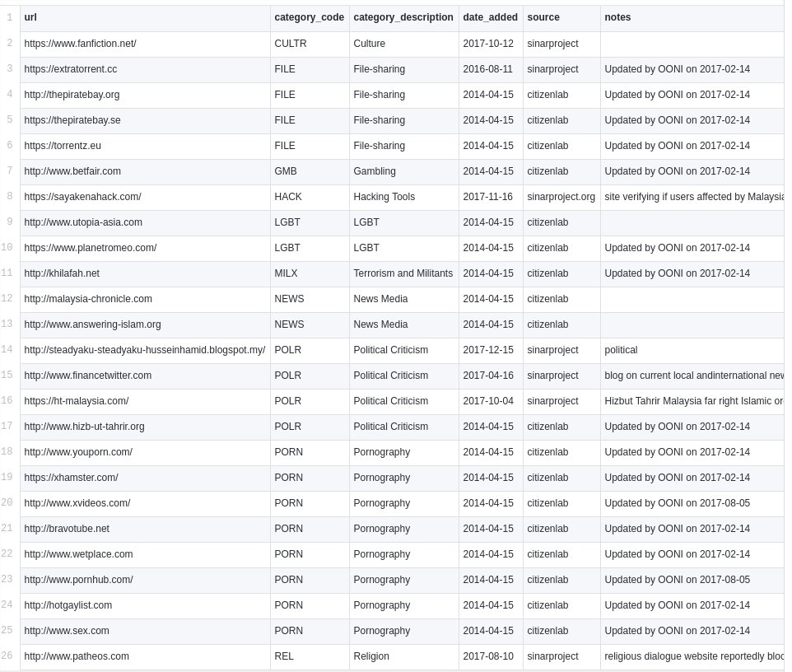Select the http://thepiratebay.org cell
The width and height of the screenshot is (792, 672).
point(145,95)
